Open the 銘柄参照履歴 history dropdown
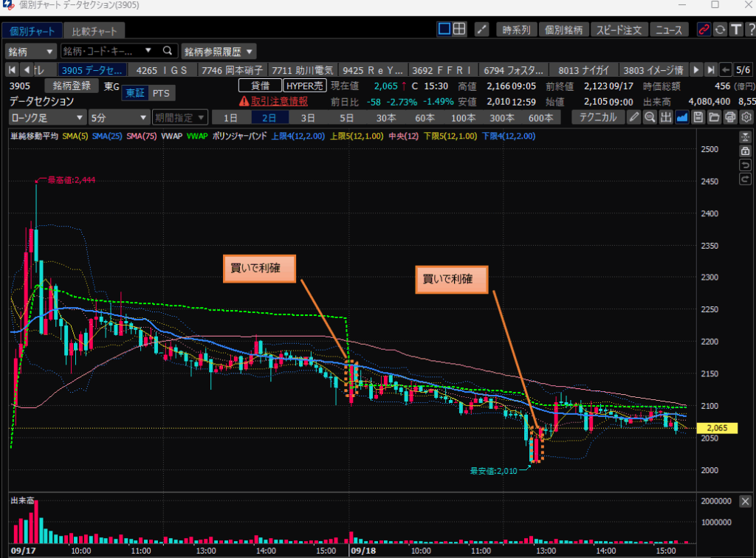This screenshot has width=756, height=558. pos(219,51)
